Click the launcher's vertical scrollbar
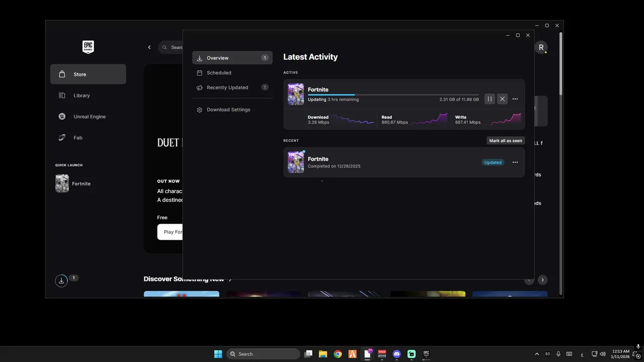Image resolution: width=644 pixels, height=362 pixels. coord(561,64)
